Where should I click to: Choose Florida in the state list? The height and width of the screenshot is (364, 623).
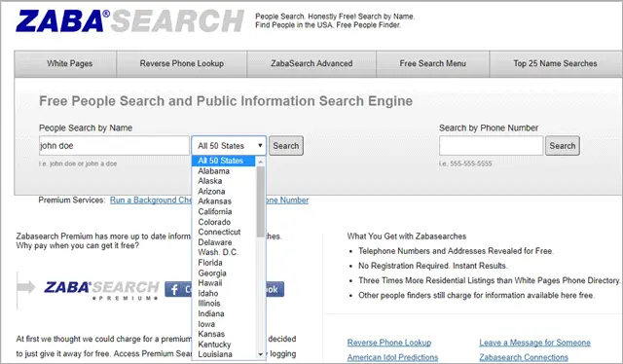(224, 262)
